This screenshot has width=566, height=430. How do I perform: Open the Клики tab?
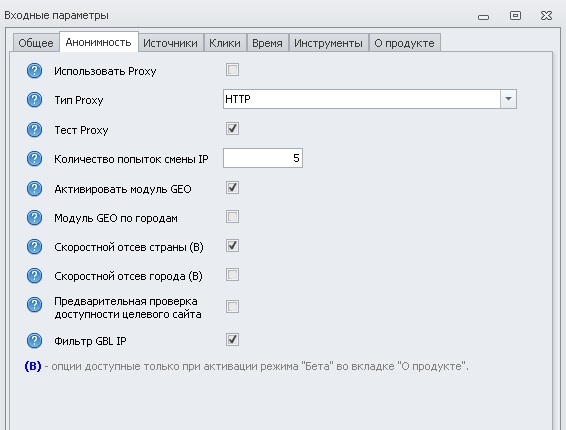225,43
